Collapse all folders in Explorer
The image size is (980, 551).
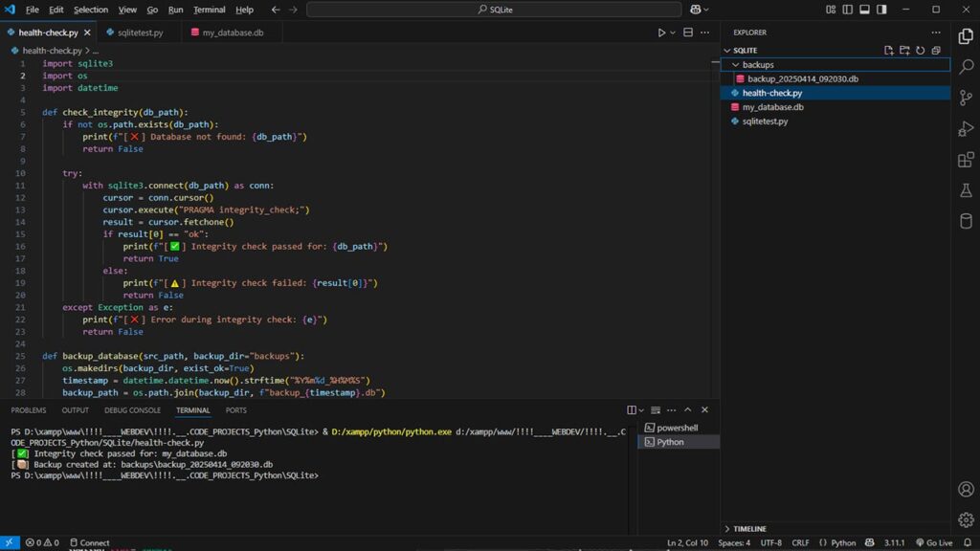936,51
